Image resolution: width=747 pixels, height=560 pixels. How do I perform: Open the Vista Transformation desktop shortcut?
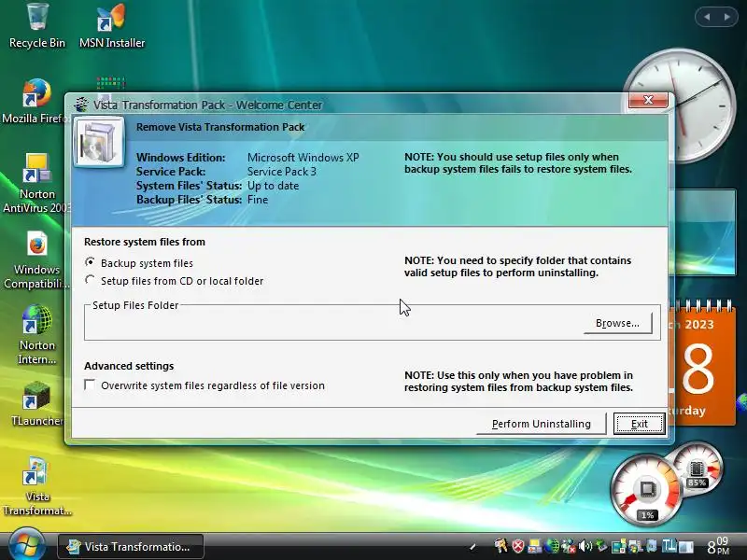pos(37,485)
